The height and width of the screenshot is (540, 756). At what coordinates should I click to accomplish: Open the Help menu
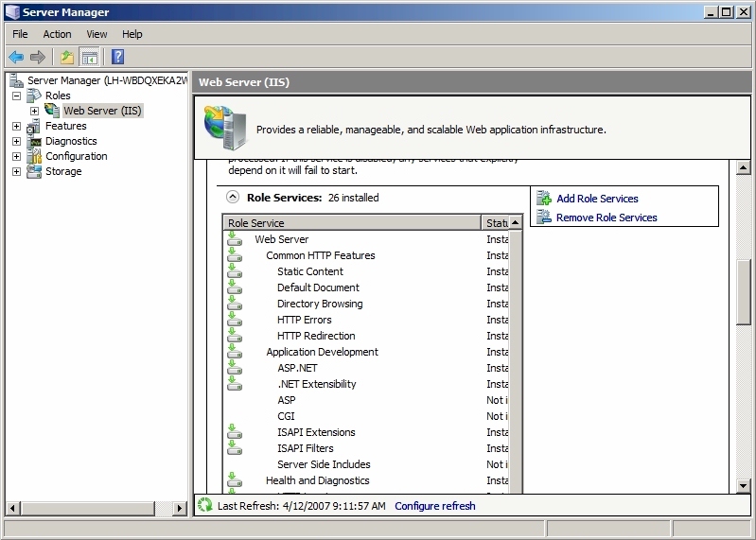[x=132, y=34]
